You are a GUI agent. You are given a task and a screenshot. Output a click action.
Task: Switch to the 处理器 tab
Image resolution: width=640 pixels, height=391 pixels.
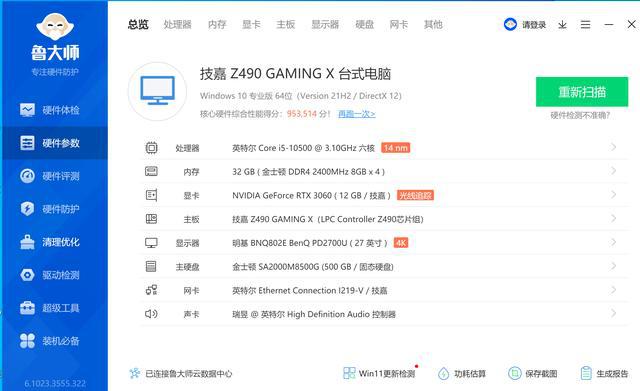coord(178,24)
